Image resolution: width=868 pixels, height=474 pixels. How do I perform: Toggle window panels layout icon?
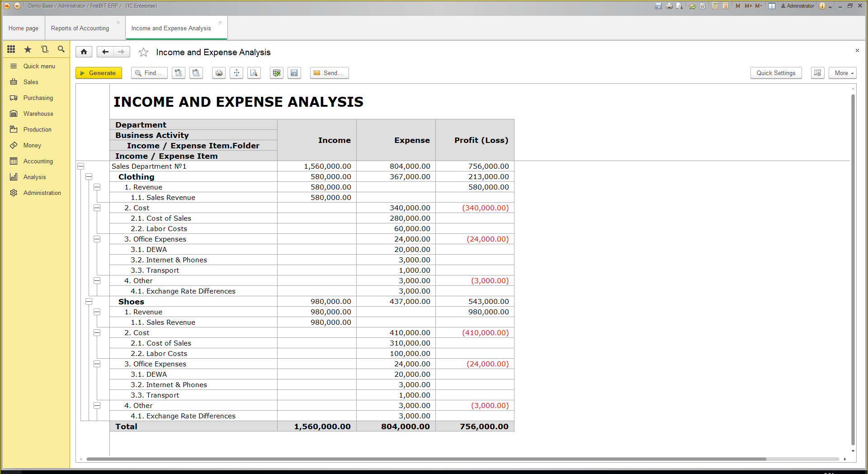772,6
